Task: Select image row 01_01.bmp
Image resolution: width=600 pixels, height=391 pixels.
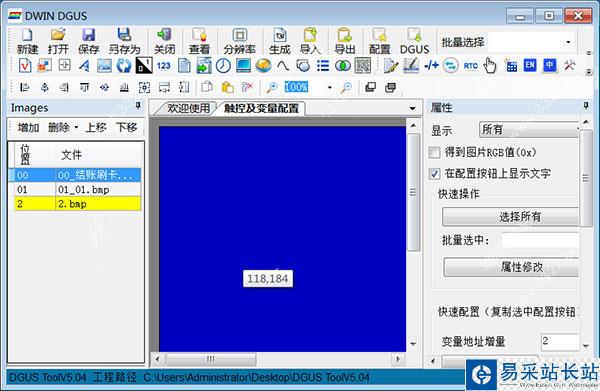Action: (x=78, y=190)
